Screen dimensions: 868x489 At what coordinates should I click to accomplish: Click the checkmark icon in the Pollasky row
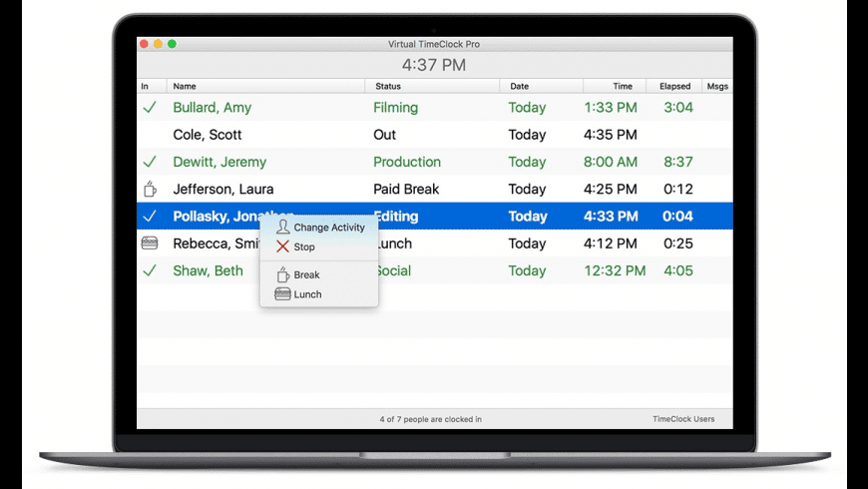click(150, 216)
